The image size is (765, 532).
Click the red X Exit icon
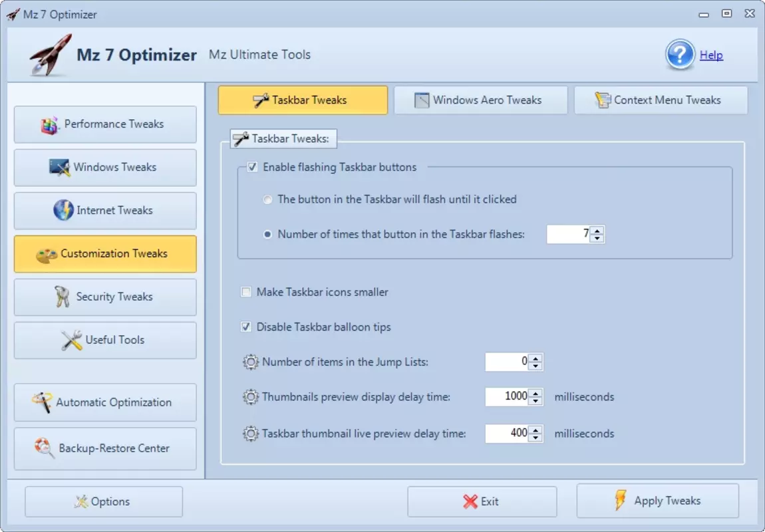(x=470, y=501)
